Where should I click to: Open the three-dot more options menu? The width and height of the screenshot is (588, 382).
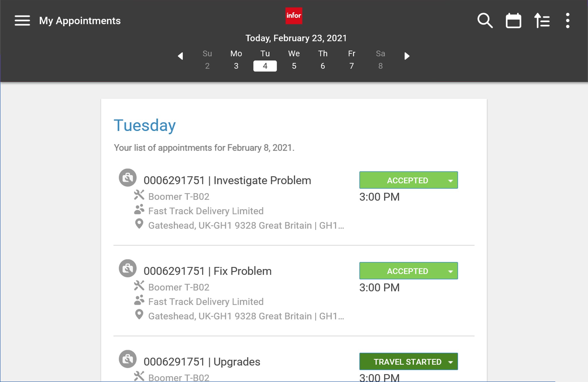[567, 21]
